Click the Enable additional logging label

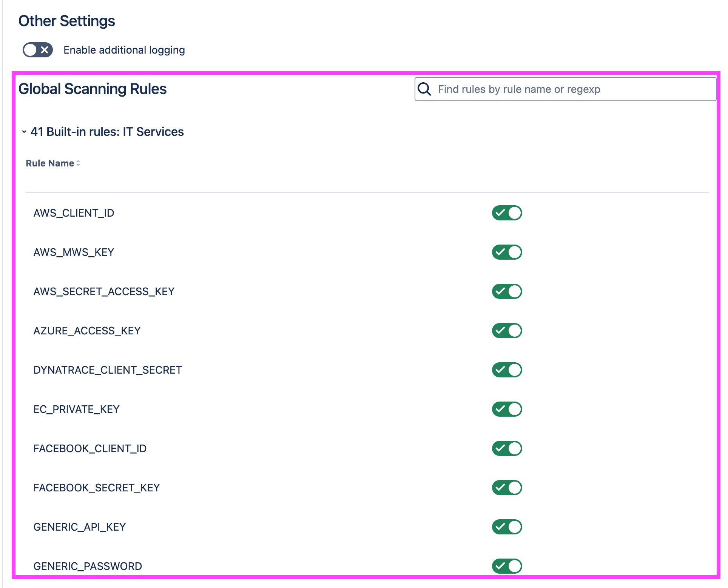(x=124, y=50)
